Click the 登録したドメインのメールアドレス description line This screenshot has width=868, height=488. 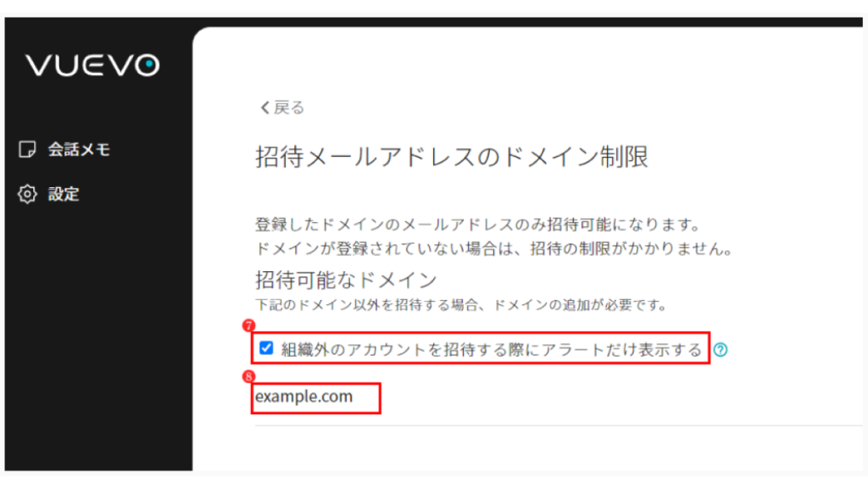pyautogui.click(x=479, y=225)
